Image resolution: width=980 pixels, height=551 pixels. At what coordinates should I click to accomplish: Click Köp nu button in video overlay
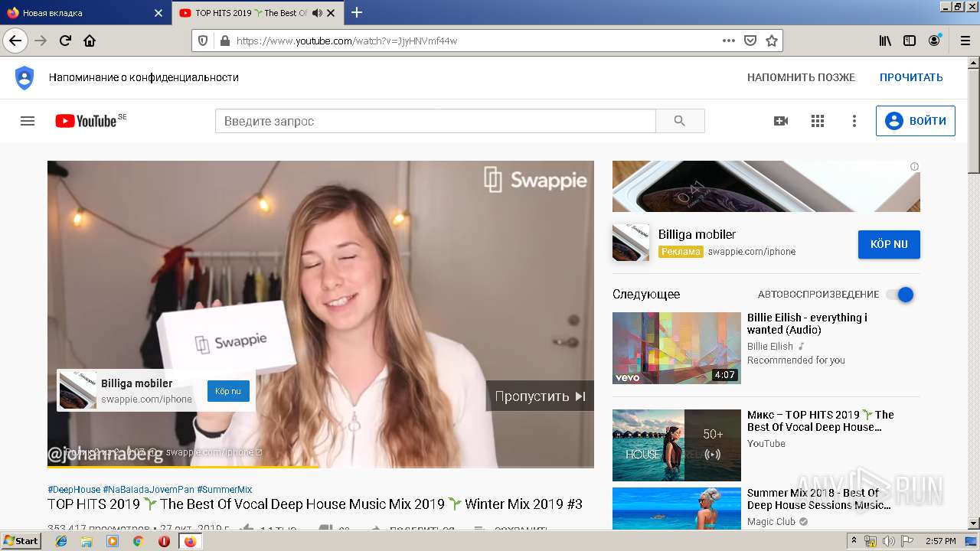tap(228, 391)
